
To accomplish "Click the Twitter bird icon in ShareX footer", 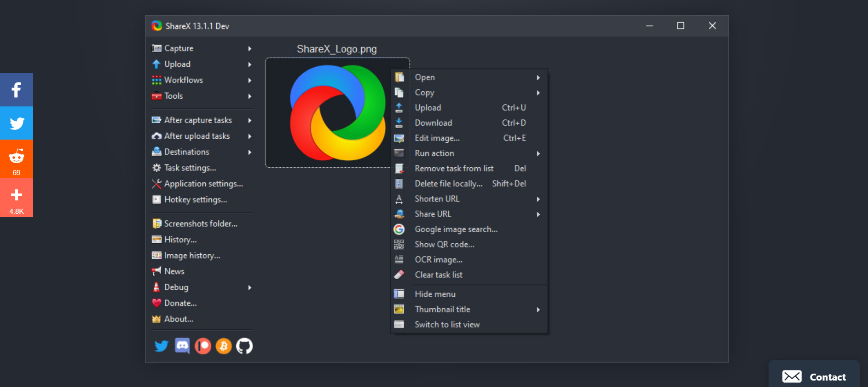I will (x=161, y=346).
